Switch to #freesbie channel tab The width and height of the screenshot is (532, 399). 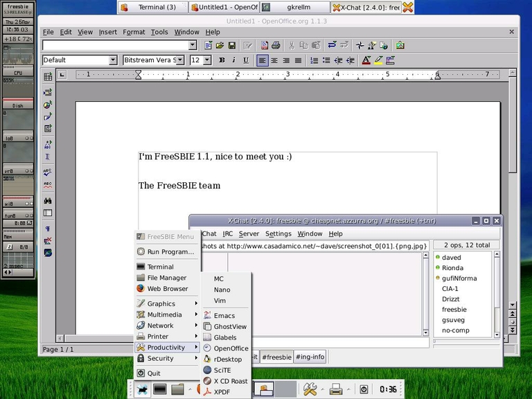tap(276, 357)
